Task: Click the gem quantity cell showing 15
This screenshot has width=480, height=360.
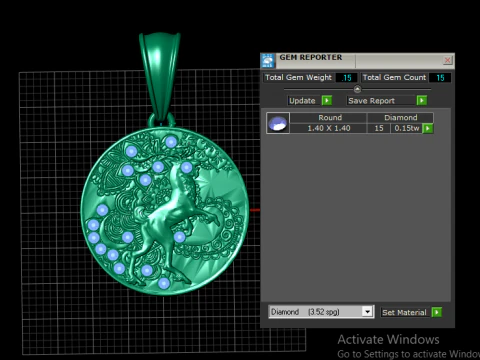Action: pyautogui.click(x=379, y=128)
